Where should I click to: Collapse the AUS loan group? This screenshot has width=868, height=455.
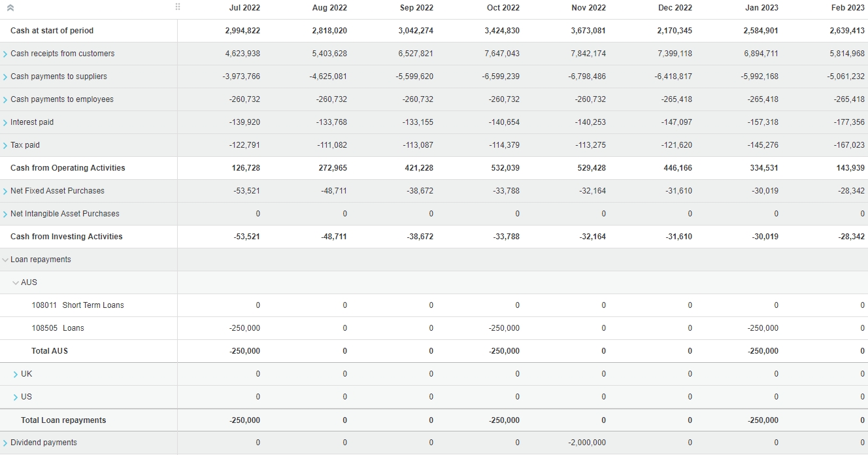pos(16,282)
